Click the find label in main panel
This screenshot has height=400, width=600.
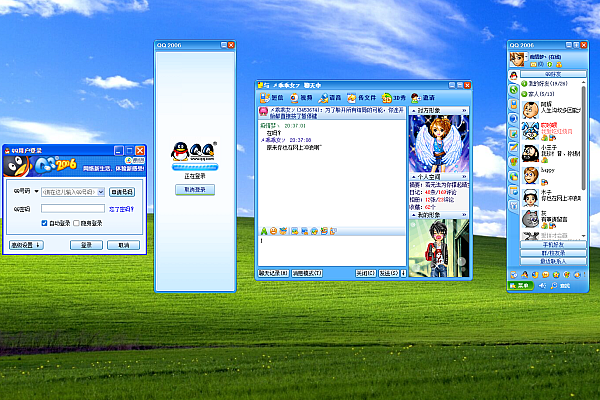pyautogui.click(x=565, y=286)
